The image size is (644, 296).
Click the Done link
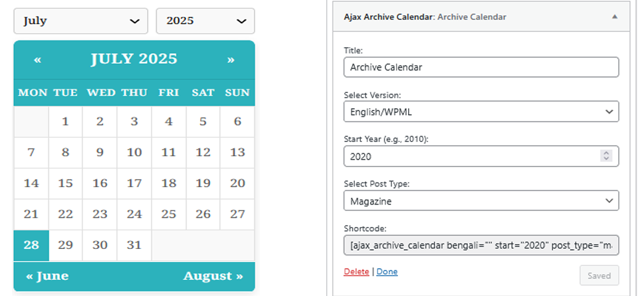(x=387, y=271)
